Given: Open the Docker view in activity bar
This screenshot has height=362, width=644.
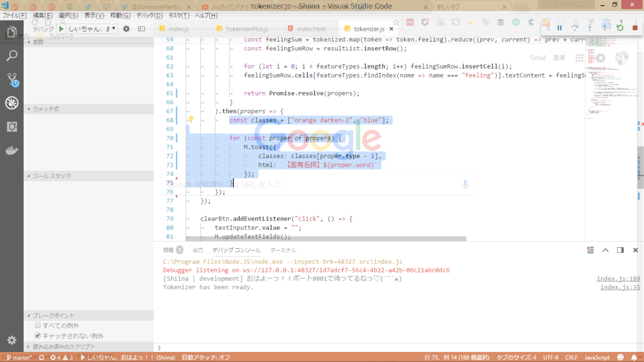Looking at the screenshot, I should tap(12, 151).
